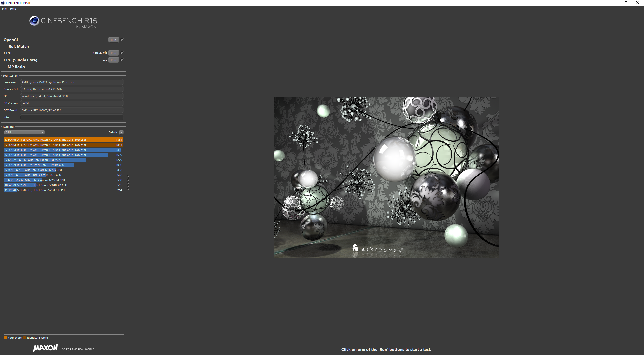Toggle the CPU test checkbox
Screen dimensions: 644x355
pos(122,53)
